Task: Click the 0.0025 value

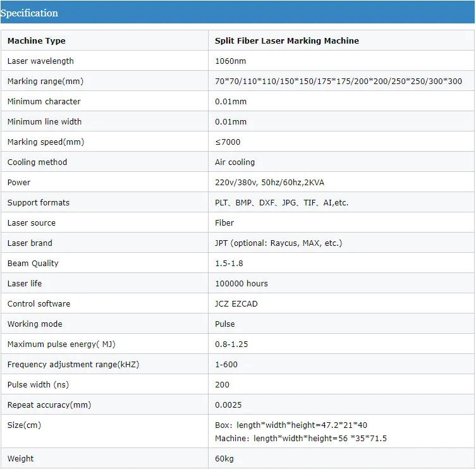Action: pos(228,405)
